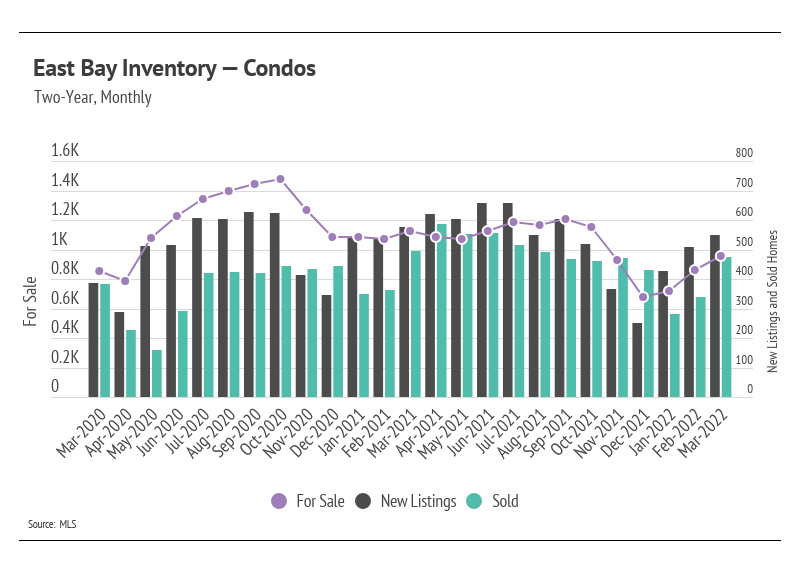Toggle the New Listings legend dark circle
The image size is (799, 575).
pos(363,501)
